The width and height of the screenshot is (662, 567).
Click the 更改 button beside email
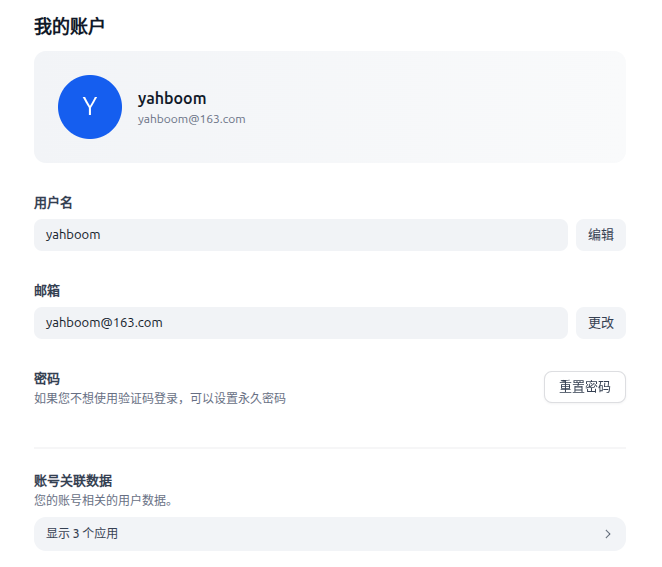[601, 323]
